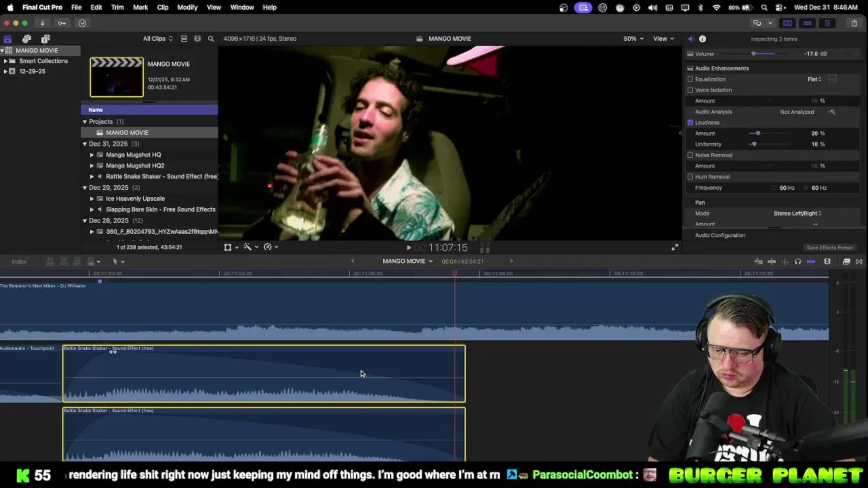Open the Edit menu

[96, 7]
